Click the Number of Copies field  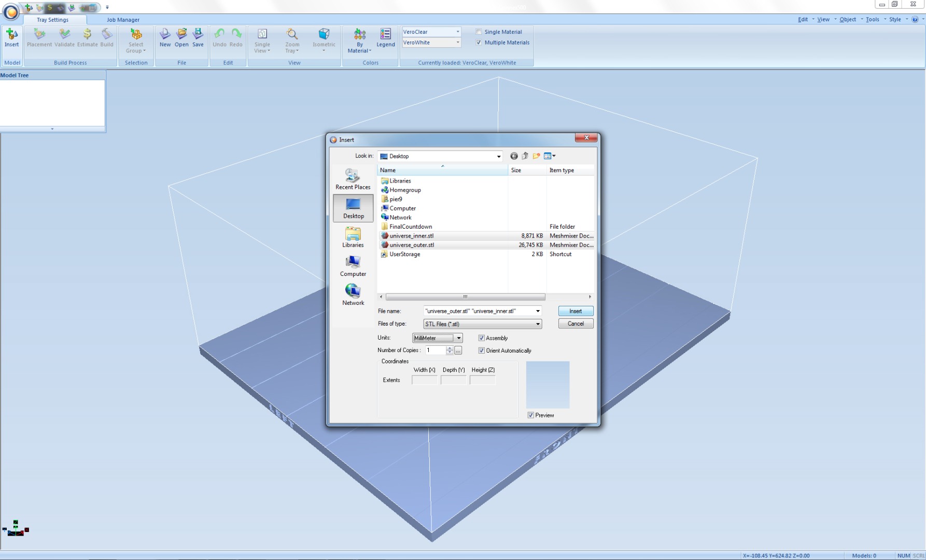pos(435,351)
